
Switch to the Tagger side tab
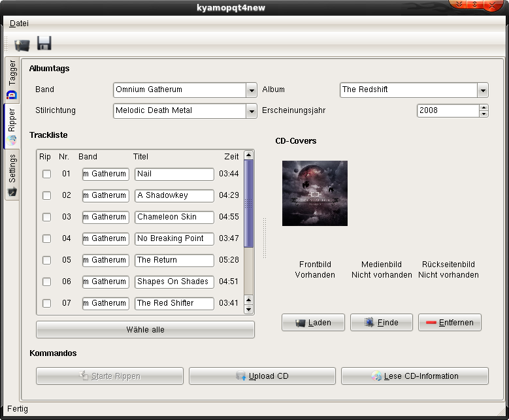coord(12,79)
